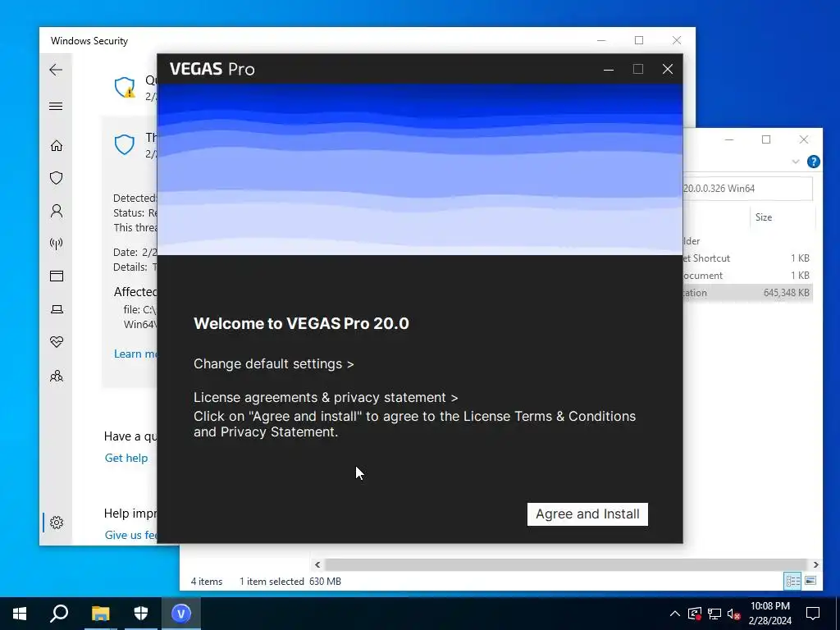Screen dimensions: 840x630
Task: Click Learn more link in Windows Security
Action: pyautogui.click(x=135, y=354)
